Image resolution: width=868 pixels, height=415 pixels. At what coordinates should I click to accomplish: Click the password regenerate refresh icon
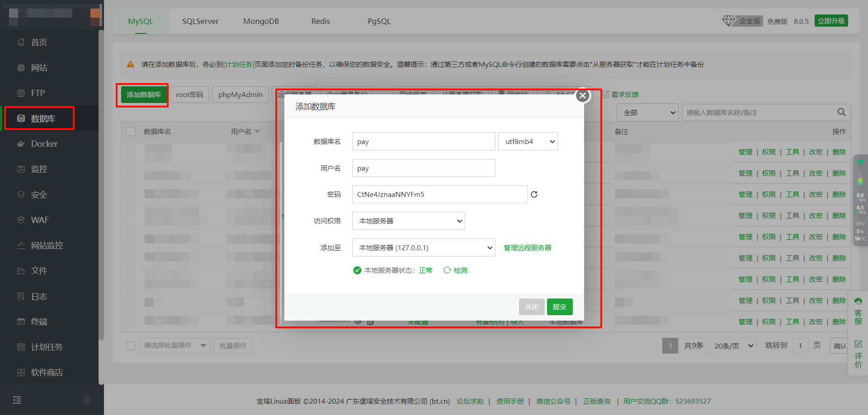click(534, 194)
